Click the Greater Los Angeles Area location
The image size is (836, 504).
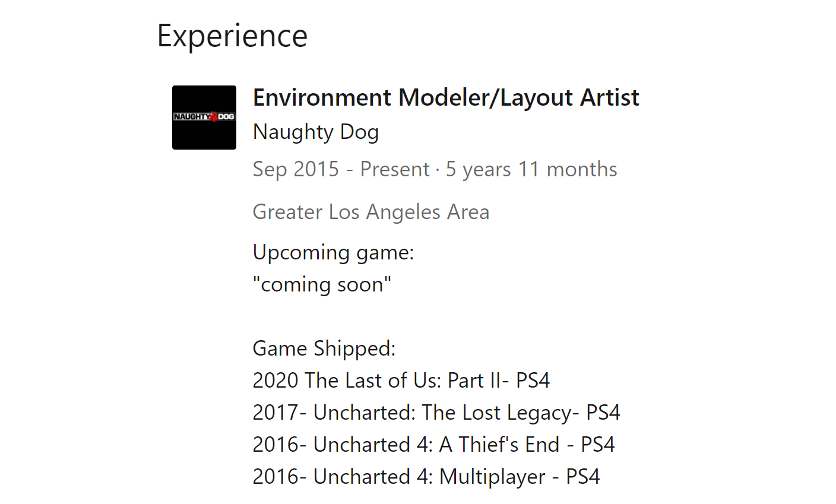371,213
